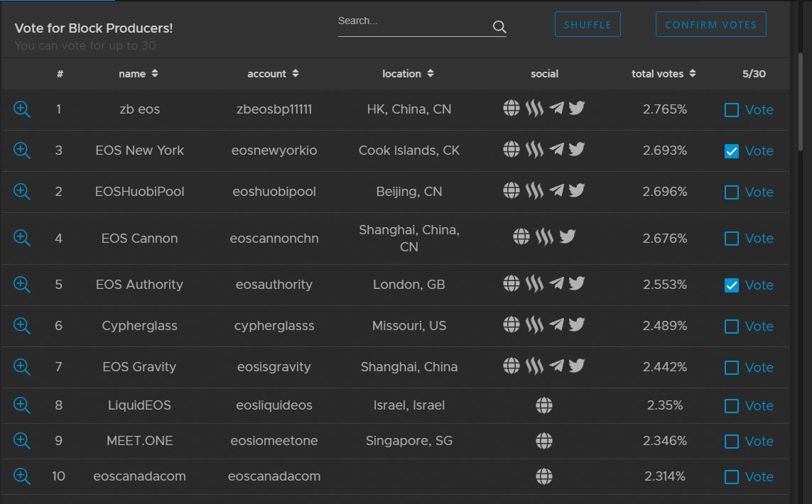Click location text Singapore, SG
Image resolution: width=812 pixels, height=504 pixels.
coord(409,441)
